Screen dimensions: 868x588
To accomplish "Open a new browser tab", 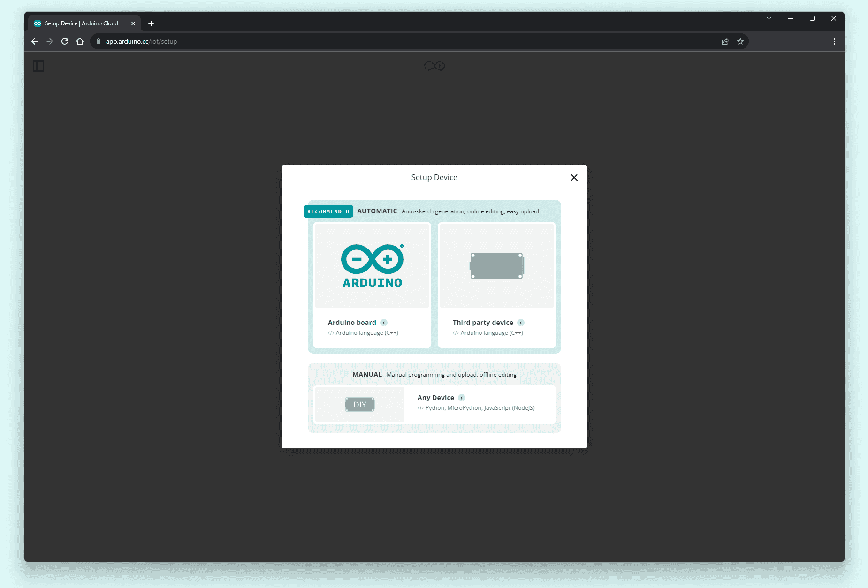I will [151, 23].
